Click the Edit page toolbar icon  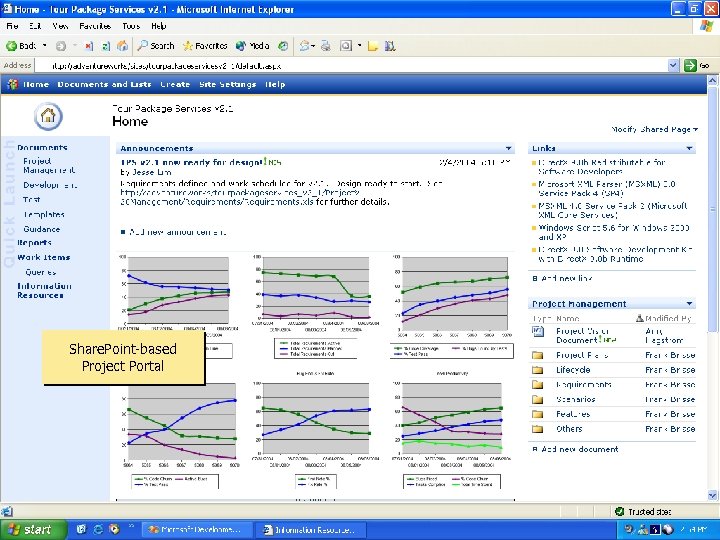tap(346, 46)
